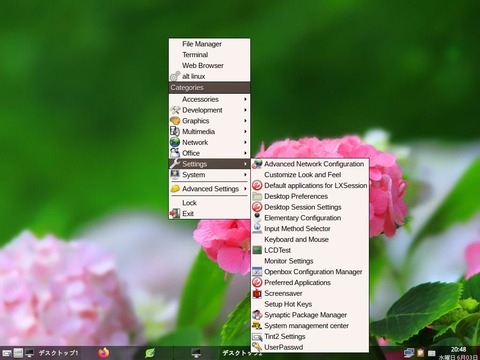
Task: Launch Terminal from the menu
Action: point(209,55)
